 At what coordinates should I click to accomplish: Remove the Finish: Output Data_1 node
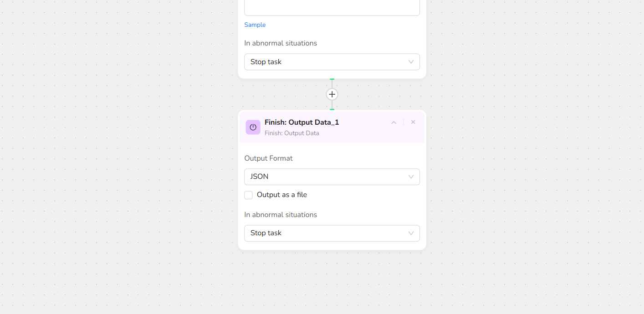click(413, 122)
